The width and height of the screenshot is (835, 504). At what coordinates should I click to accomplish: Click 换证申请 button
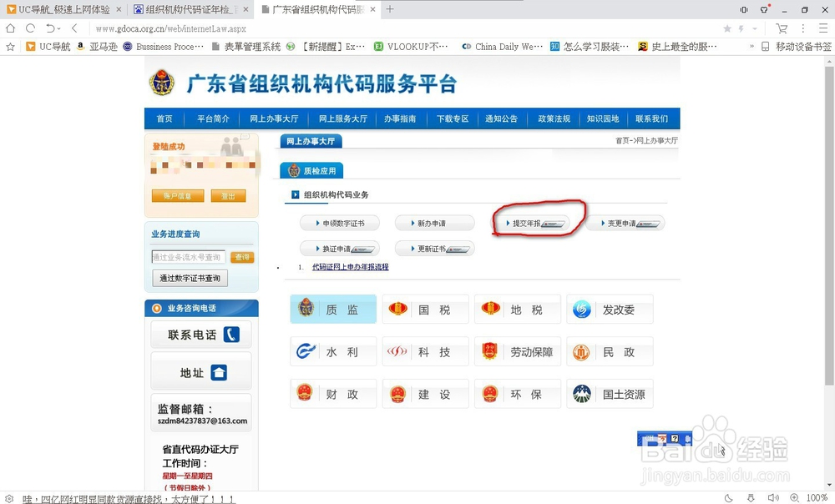coord(340,249)
